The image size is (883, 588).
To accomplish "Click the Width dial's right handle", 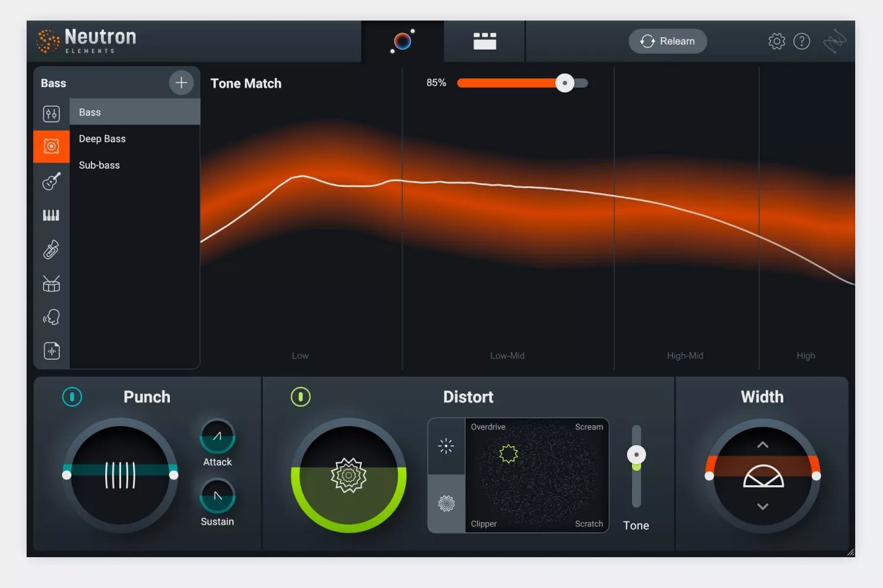I will click(x=816, y=476).
